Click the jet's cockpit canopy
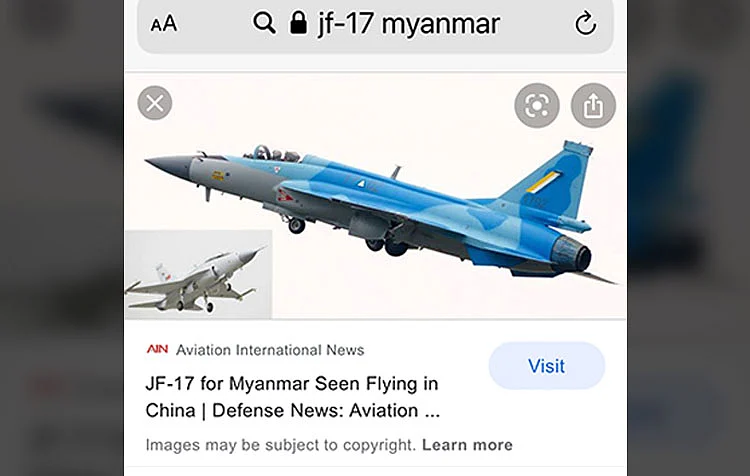This screenshot has width=750, height=476. (272, 154)
